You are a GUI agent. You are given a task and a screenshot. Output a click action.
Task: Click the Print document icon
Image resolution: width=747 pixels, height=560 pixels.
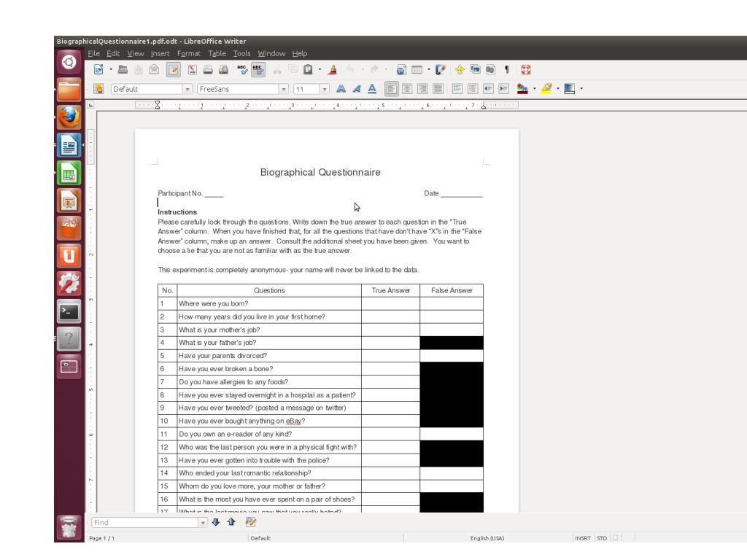[208, 70]
